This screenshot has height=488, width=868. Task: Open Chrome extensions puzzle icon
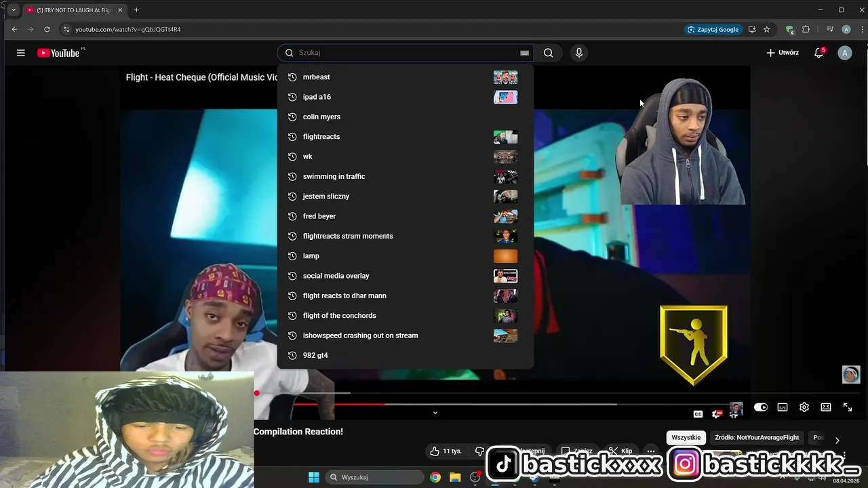806,29
